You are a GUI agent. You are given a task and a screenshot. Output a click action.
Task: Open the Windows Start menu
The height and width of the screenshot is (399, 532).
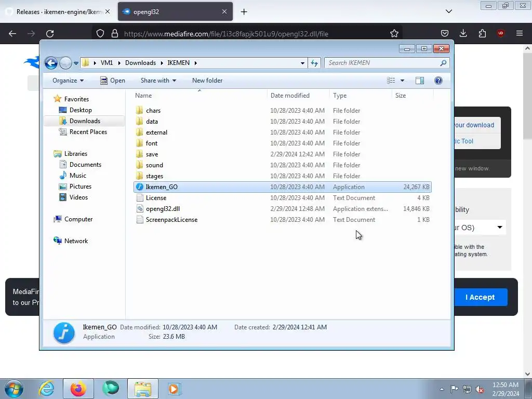[x=14, y=389]
